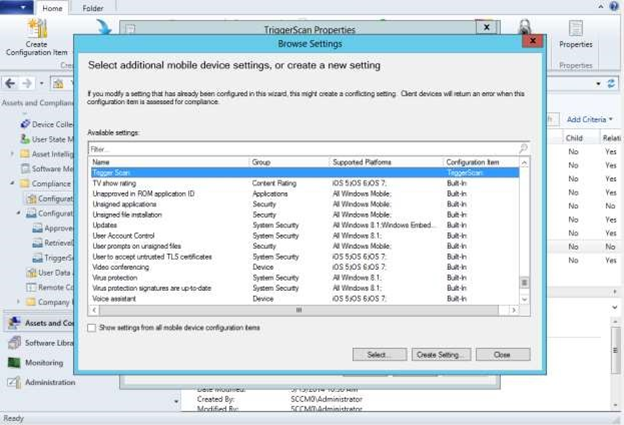Enable show settings from all mobile device items
624x425 pixels.
93,328
